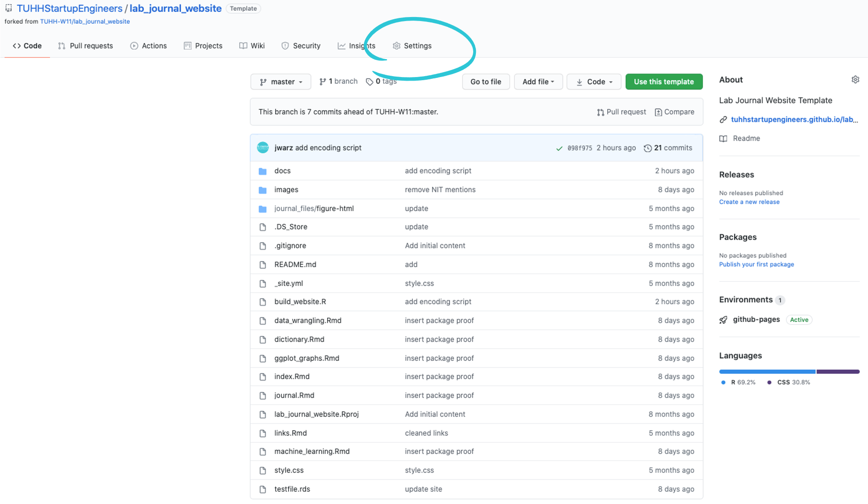Click the tag icon next to 0 tags

pyautogui.click(x=370, y=82)
